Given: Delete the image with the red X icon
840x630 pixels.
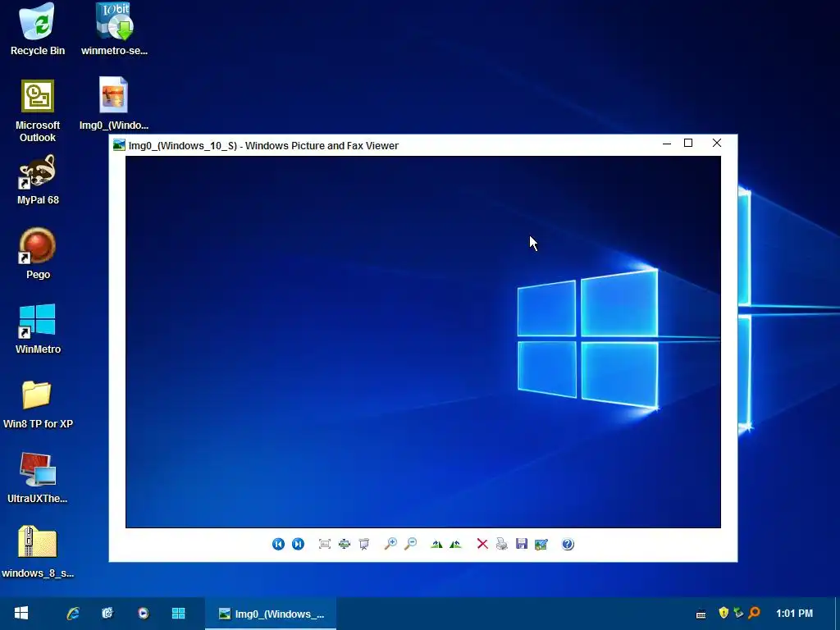Looking at the screenshot, I should (x=482, y=545).
